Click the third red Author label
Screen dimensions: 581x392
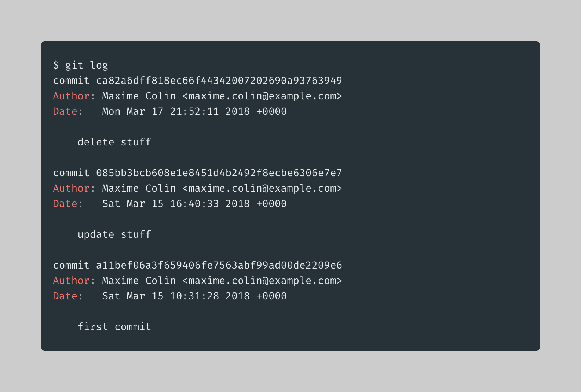[72, 281]
